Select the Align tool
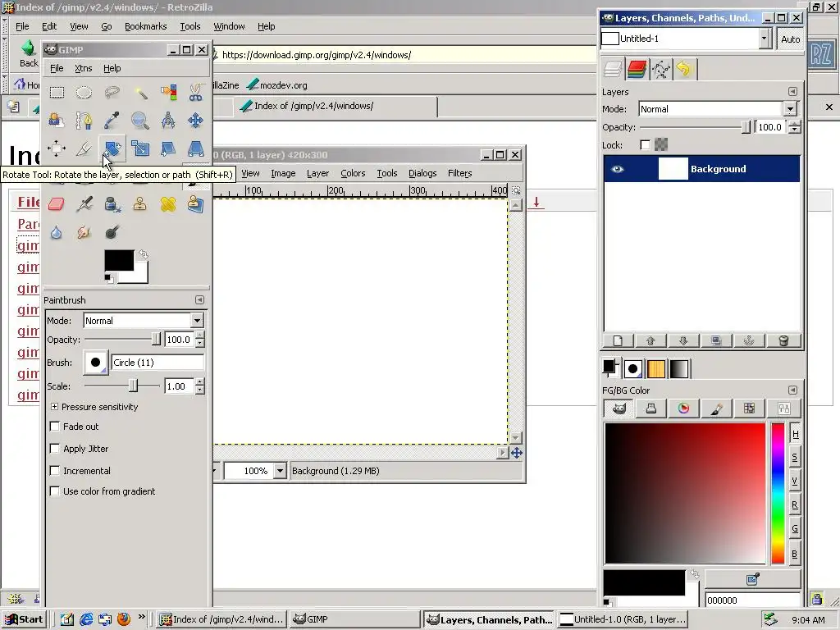Screen dimensions: 840x630 point(57,148)
